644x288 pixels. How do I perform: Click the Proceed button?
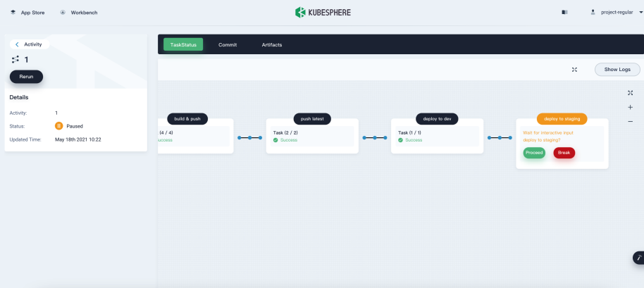(x=534, y=153)
